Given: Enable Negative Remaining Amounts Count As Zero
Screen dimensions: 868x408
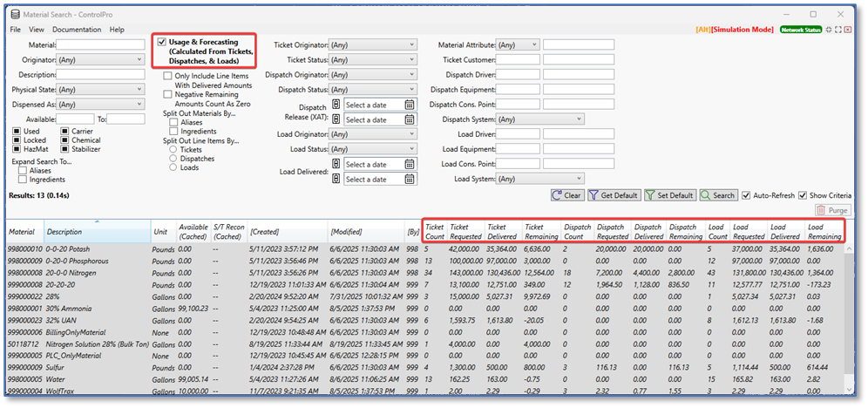Looking at the screenshot, I should pyautogui.click(x=168, y=94).
